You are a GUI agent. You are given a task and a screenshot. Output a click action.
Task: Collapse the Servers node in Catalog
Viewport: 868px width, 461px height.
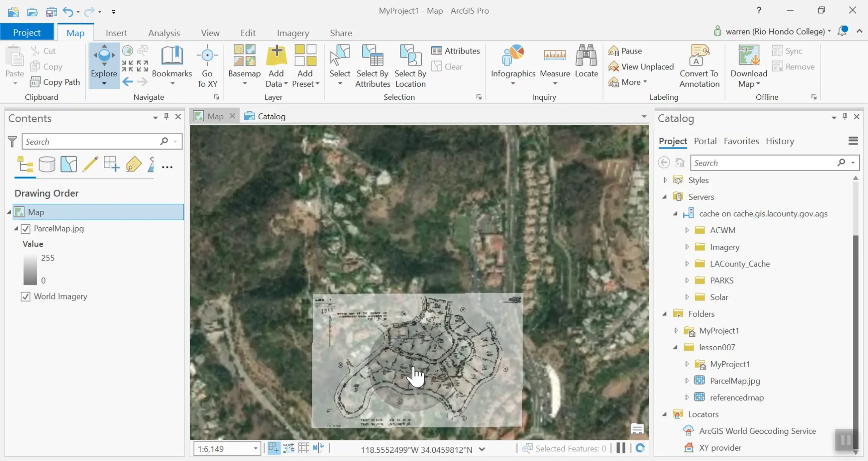tap(665, 197)
